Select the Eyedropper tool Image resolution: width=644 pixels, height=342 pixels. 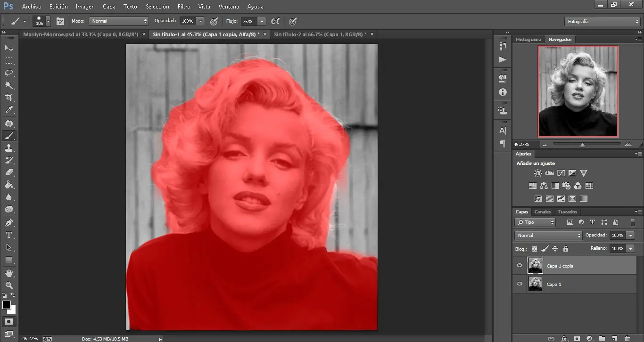click(x=9, y=110)
